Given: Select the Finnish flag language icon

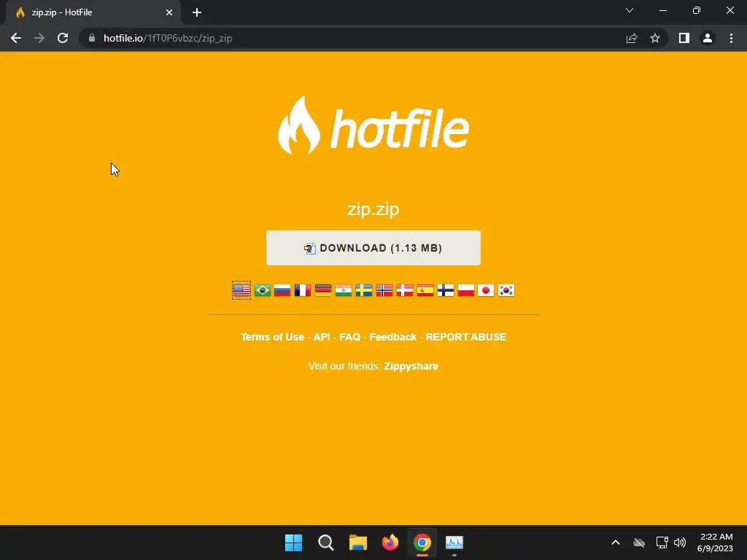Looking at the screenshot, I should [446, 290].
